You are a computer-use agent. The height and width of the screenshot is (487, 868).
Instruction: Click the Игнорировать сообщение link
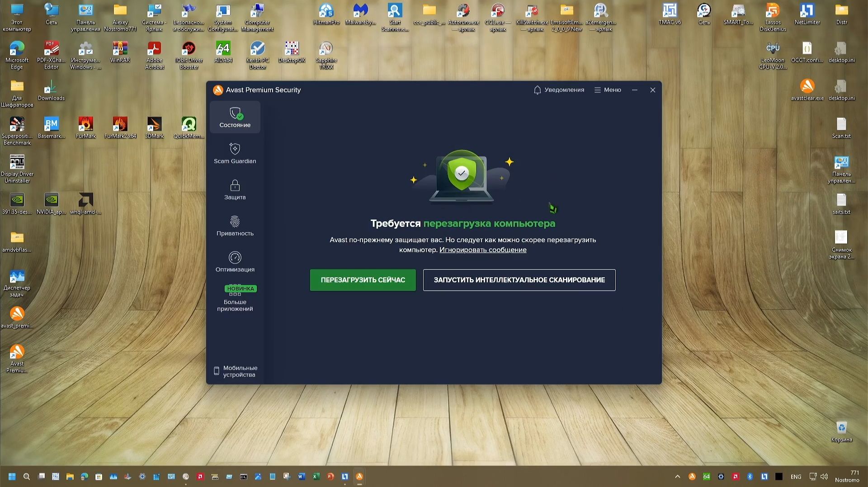tap(483, 250)
